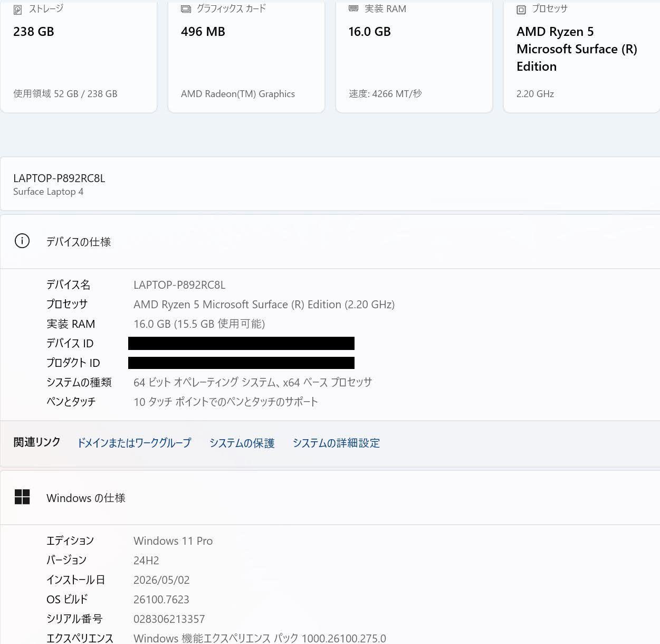Click the プロダクト ID label
Viewport: 660px width, 644px height.
73,363
